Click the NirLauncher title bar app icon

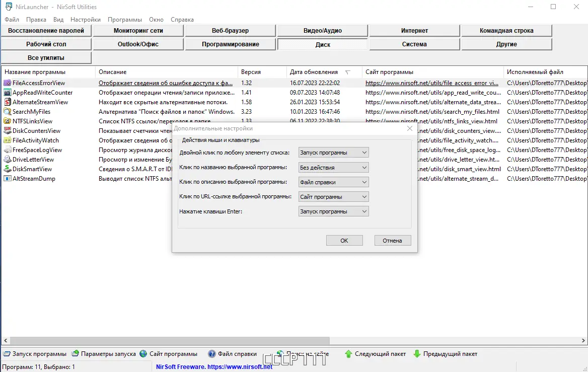[x=9, y=7]
